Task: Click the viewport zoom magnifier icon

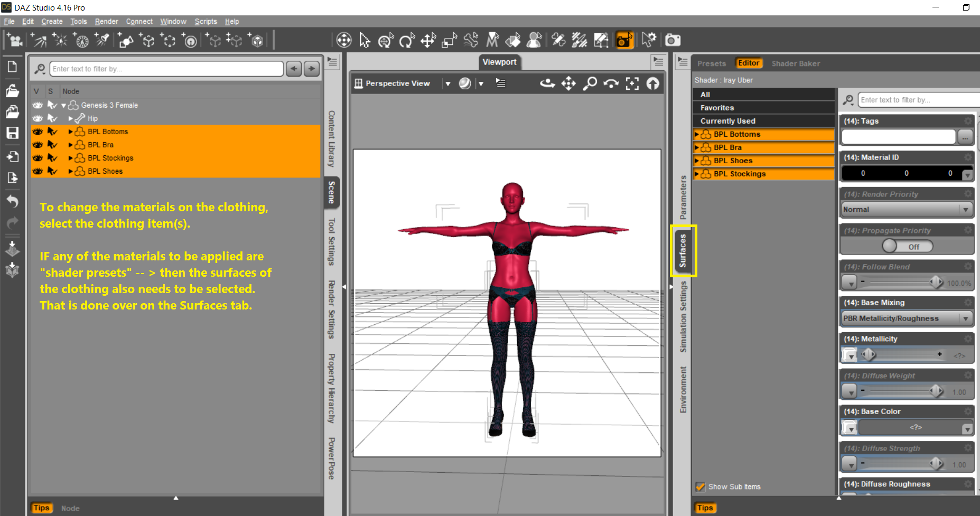Action: [590, 83]
